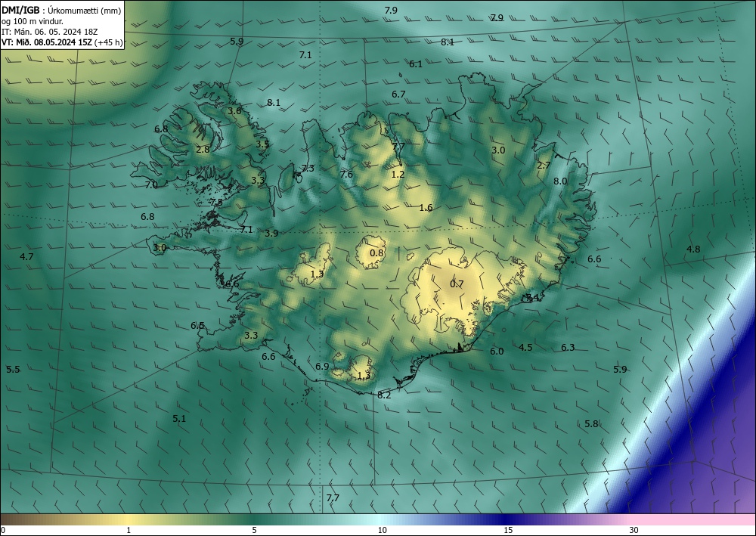Click the 7.3 value on the map

tap(308, 169)
